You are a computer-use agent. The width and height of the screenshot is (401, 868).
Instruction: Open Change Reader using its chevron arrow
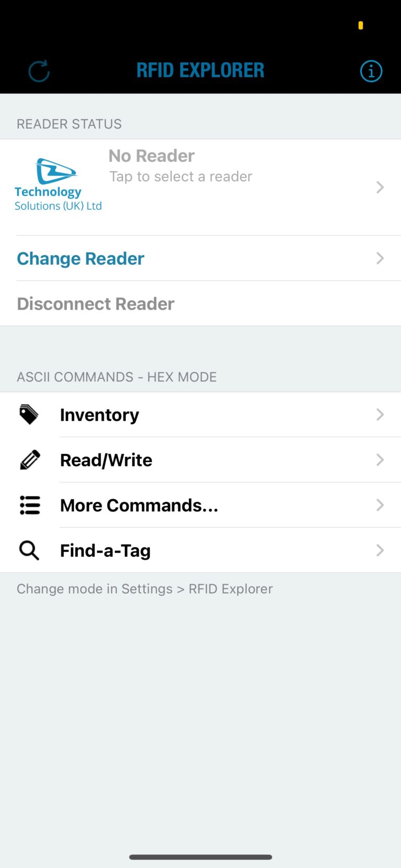tap(380, 258)
